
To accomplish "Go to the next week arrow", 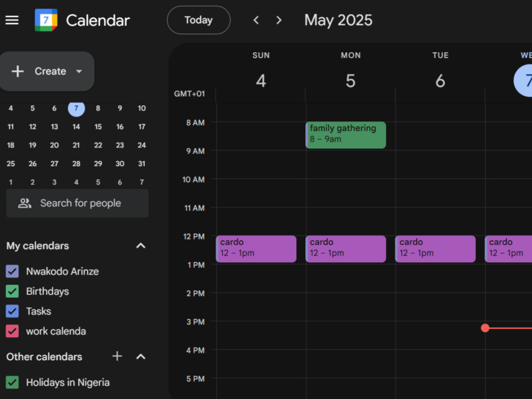I will pyautogui.click(x=279, y=20).
